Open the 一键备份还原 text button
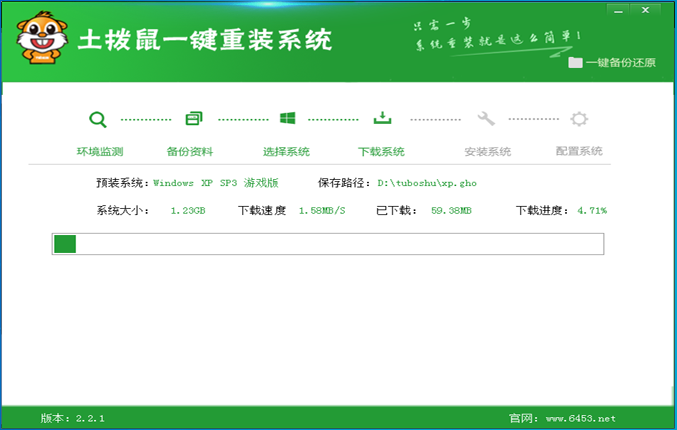Viewport: 677px width, 430px height. [x=620, y=62]
